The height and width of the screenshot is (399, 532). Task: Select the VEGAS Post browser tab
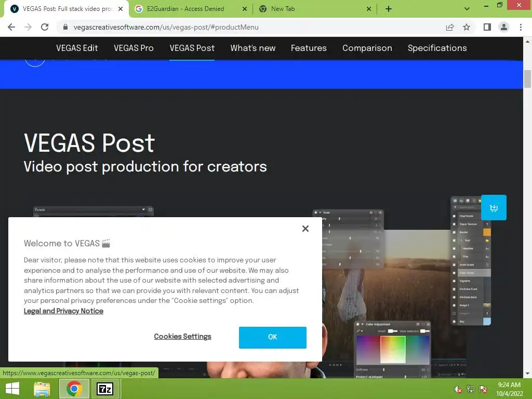(67, 9)
